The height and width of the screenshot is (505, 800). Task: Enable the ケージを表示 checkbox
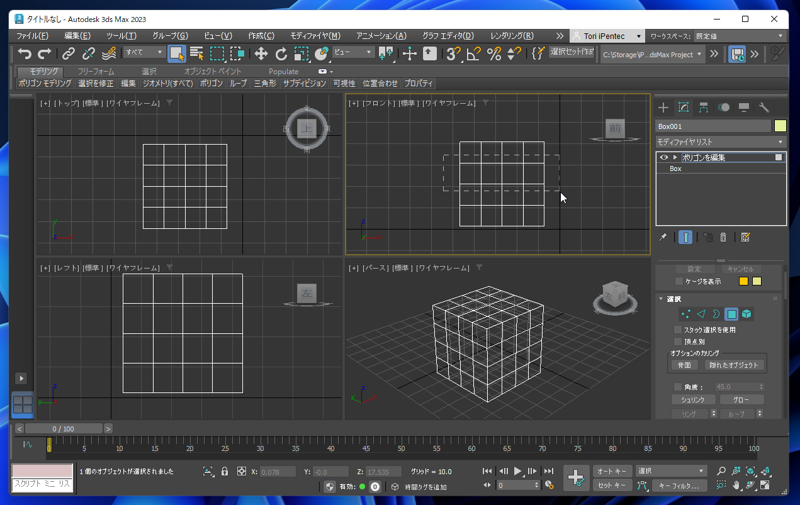tap(679, 282)
